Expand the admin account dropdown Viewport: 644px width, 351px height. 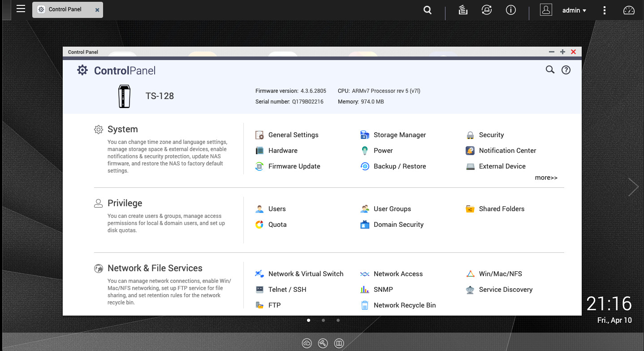point(574,10)
